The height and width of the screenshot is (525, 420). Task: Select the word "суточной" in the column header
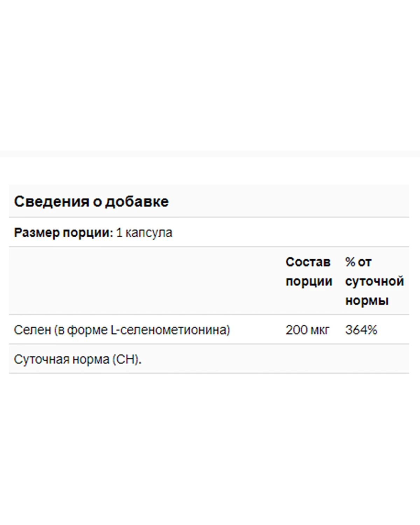click(374, 281)
